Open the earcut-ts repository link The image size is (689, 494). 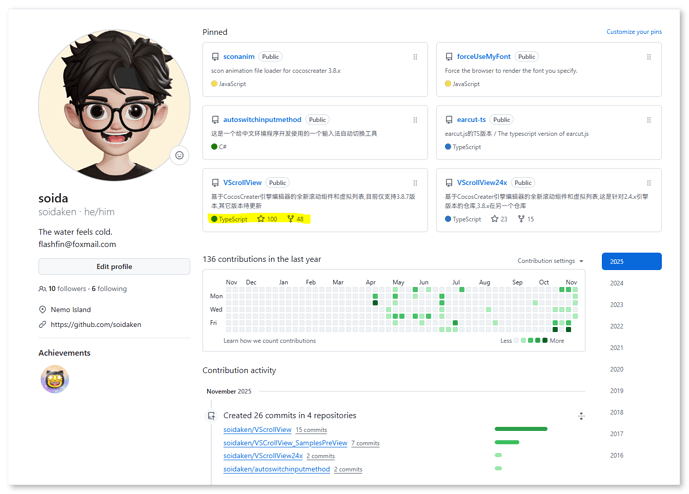pos(471,120)
